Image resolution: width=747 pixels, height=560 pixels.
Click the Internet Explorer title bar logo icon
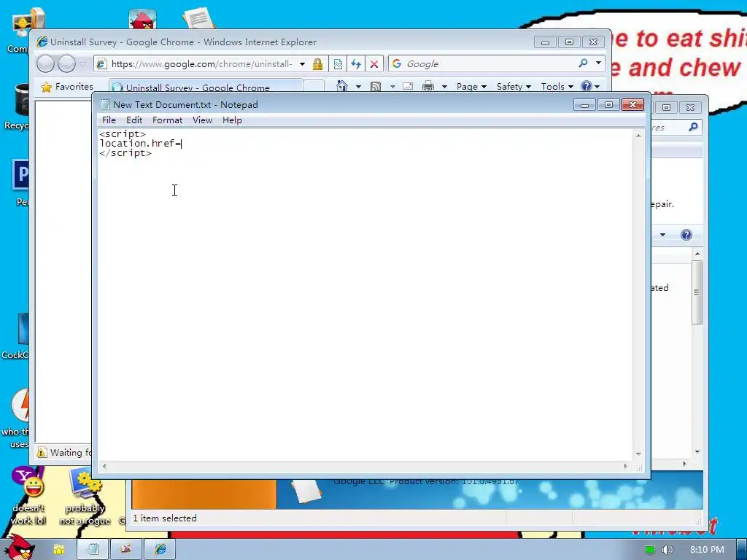click(x=42, y=42)
